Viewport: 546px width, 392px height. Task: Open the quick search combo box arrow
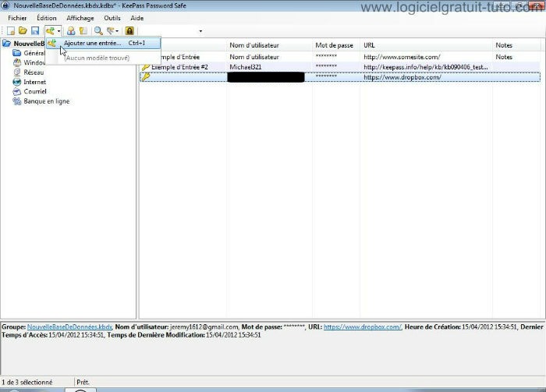click(x=200, y=31)
